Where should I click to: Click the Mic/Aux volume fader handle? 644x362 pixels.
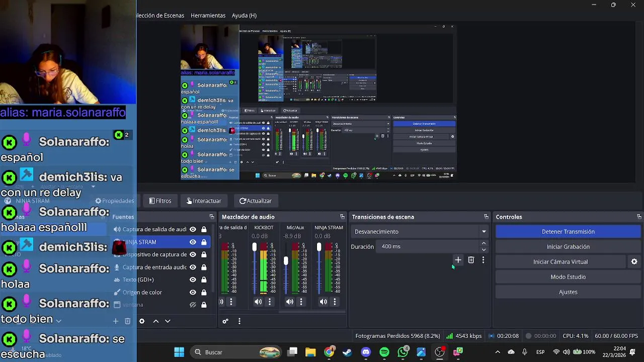286,261
